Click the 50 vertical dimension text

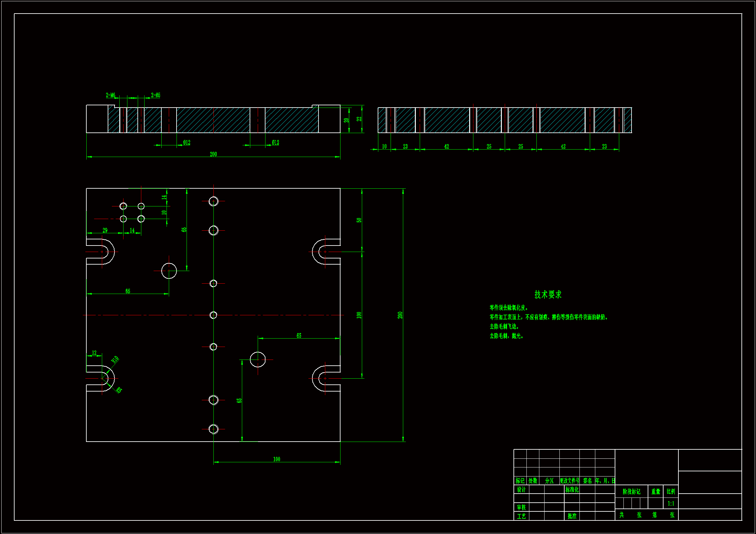coord(359,220)
